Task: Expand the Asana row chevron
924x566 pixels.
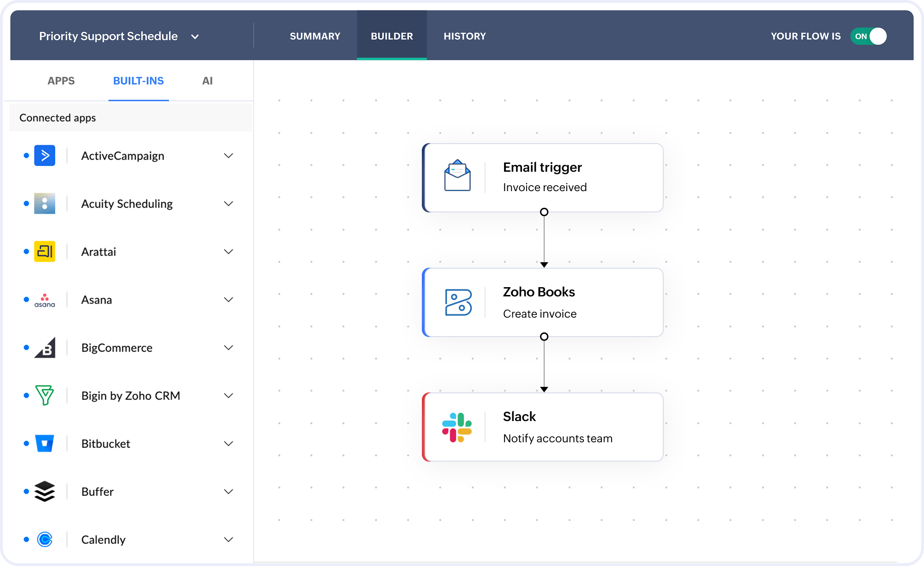Action: click(228, 300)
